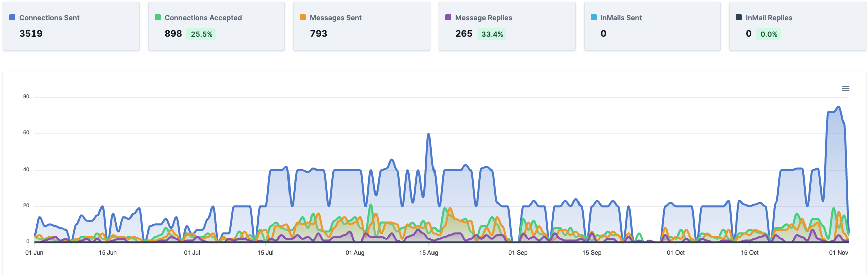
Task: Open the chart hamburger menu
Action: 845,89
